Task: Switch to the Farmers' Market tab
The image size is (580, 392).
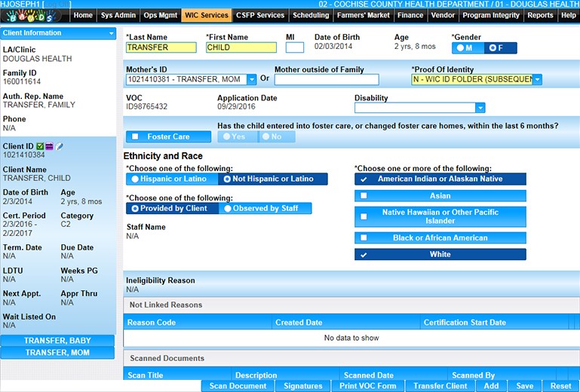Action: pyautogui.click(x=364, y=15)
